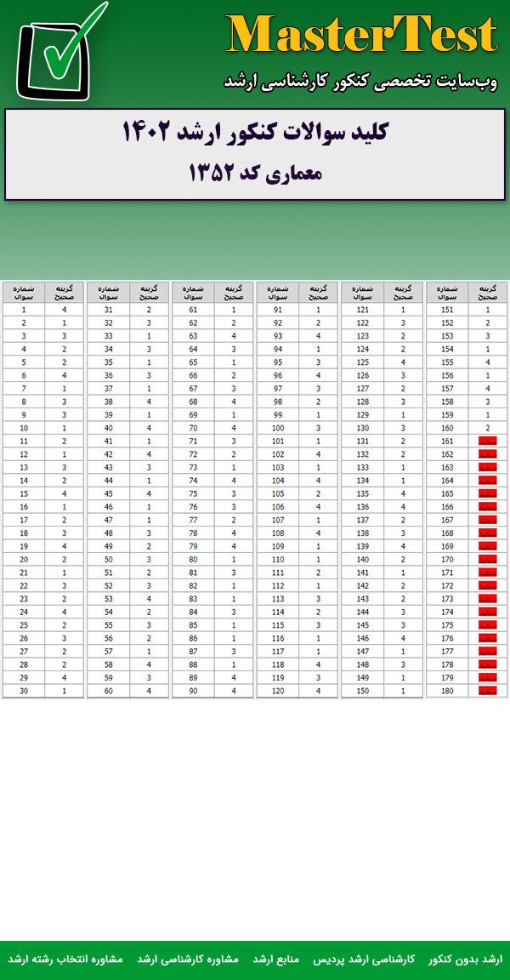Click the 'شماره سوال' header above question 1
This screenshot has height=980, width=510.
click(24, 293)
